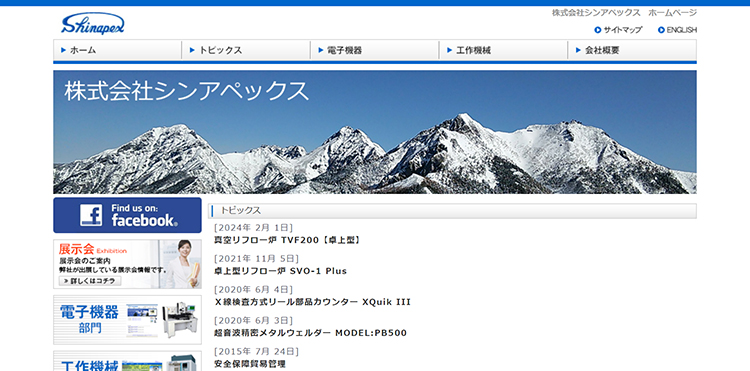Open 真空リフロー炉 TVF200【卓上型】 topic
Screen dimensions: 750x371
pyautogui.click(x=287, y=240)
